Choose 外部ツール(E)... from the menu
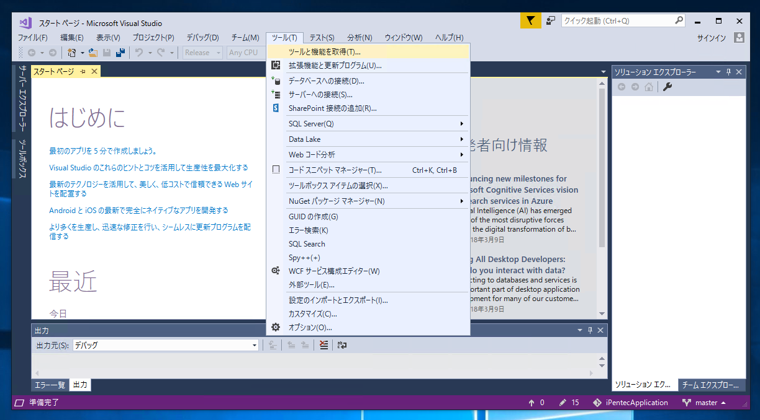Image resolution: width=760 pixels, height=420 pixels. [x=368, y=284]
